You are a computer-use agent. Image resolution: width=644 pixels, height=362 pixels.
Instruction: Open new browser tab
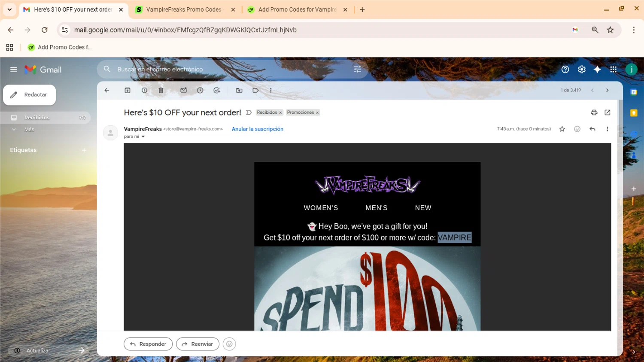(x=362, y=9)
